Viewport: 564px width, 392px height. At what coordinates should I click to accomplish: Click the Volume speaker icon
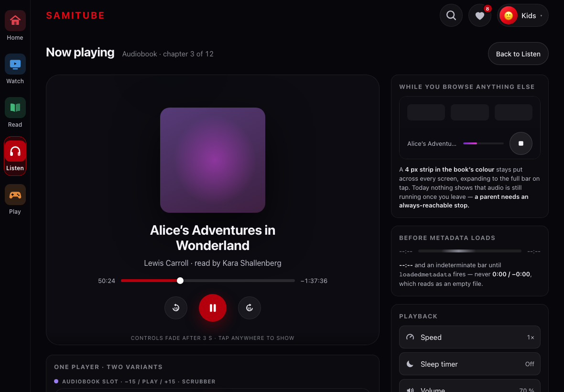point(410,390)
